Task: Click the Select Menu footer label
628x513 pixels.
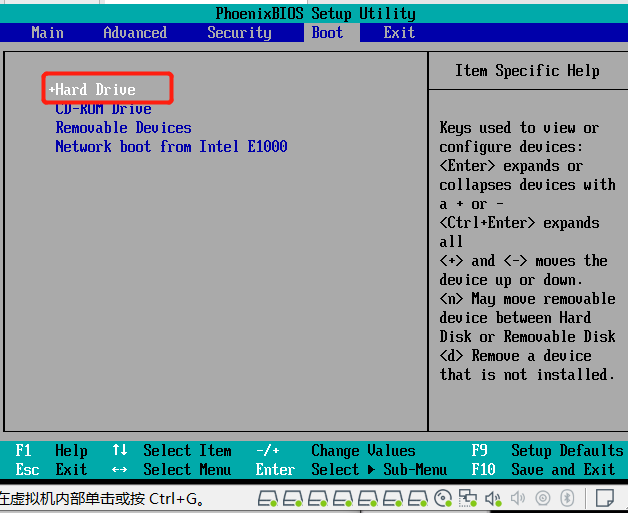Action: [187, 469]
